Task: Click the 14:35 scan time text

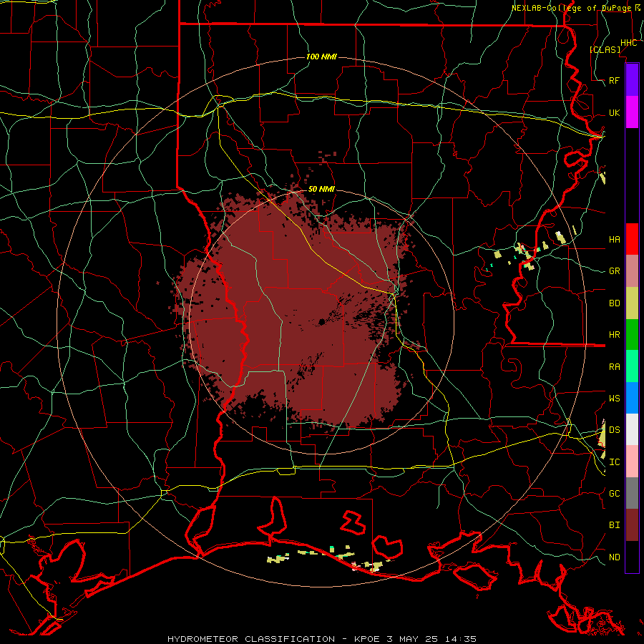Action: 462,639
